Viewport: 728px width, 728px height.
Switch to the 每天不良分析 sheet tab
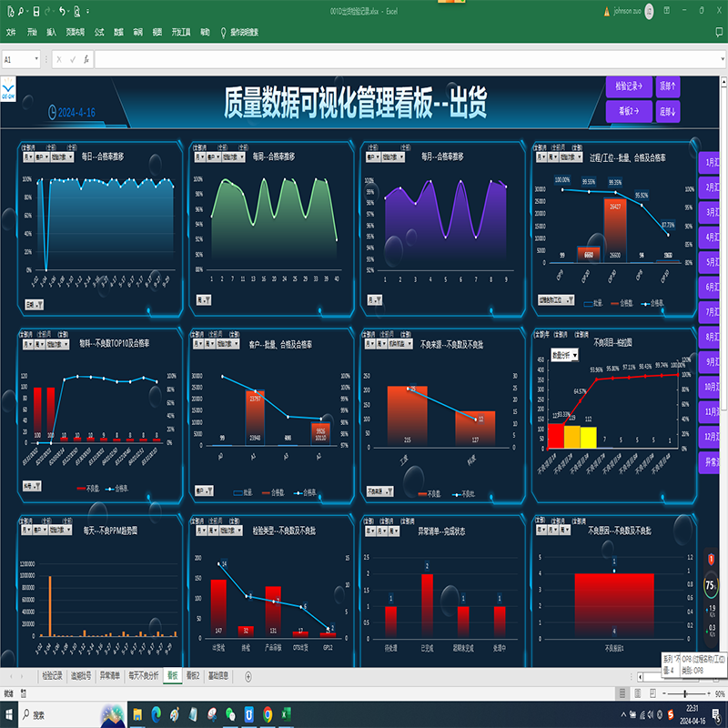pyautogui.click(x=144, y=676)
